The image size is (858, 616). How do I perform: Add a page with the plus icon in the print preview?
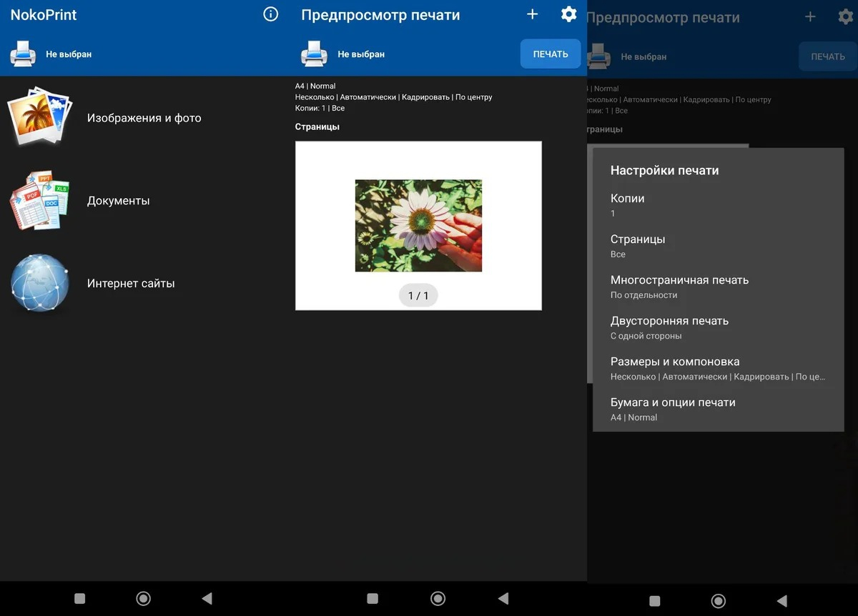(x=532, y=14)
